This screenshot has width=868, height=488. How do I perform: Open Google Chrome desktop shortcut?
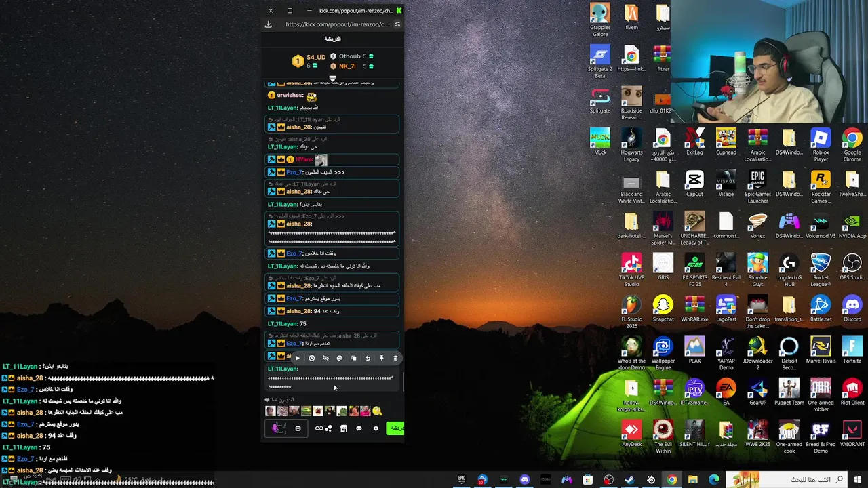click(x=852, y=144)
